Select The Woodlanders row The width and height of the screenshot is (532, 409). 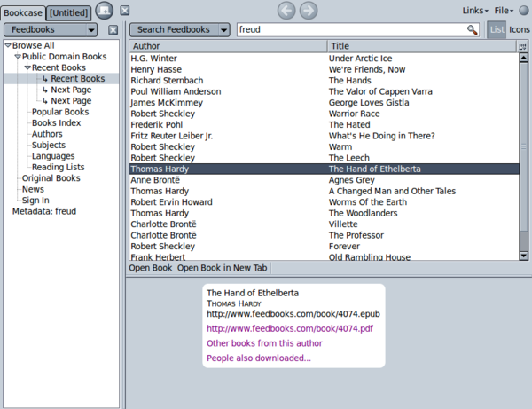324,213
